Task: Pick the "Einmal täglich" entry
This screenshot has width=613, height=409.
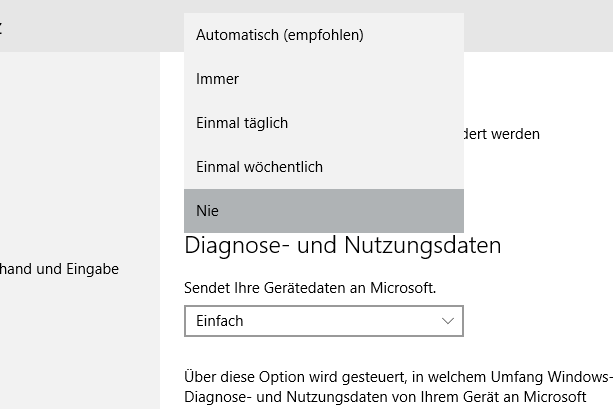Action: point(241,123)
